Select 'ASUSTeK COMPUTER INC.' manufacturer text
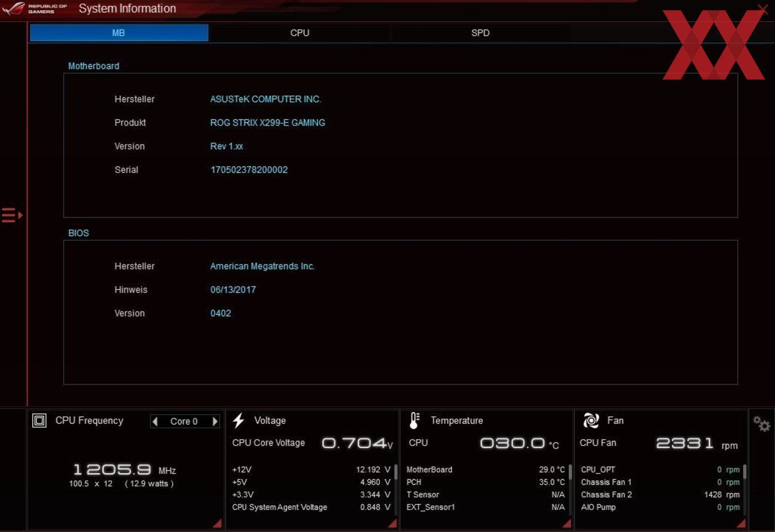The image size is (775, 532). pos(266,99)
